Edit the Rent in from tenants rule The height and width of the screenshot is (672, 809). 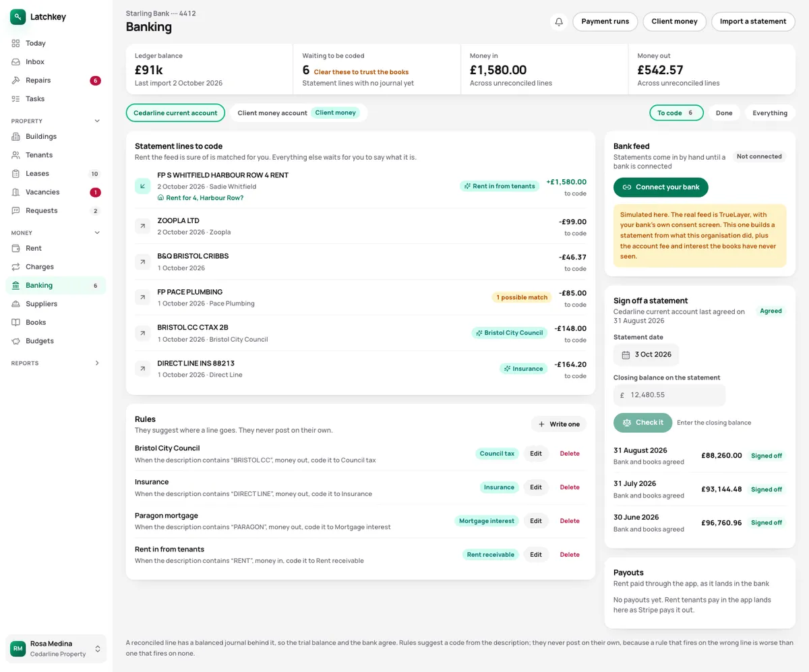point(536,555)
